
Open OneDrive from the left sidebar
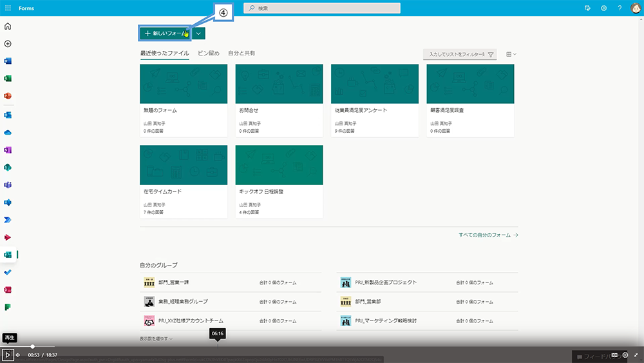[8, 132]
